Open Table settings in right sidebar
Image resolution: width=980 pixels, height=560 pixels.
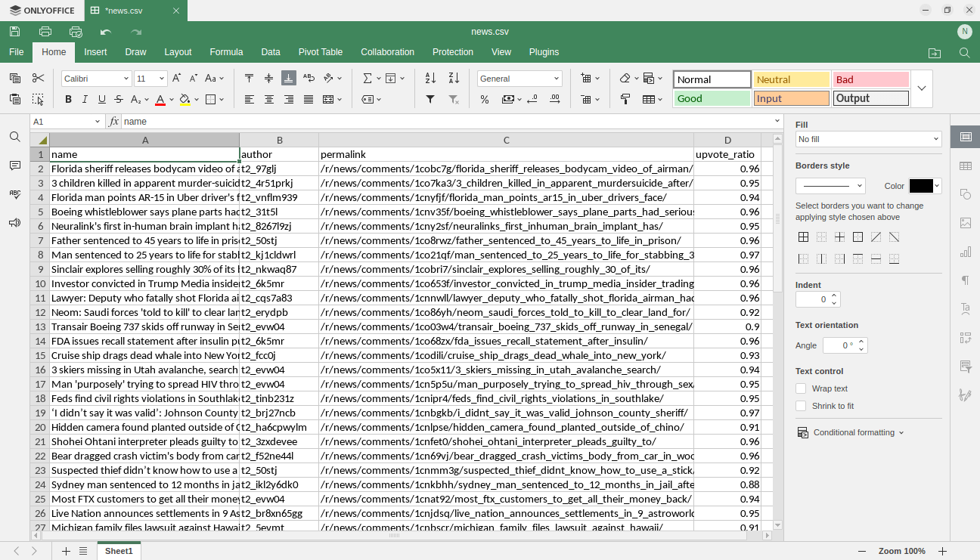(966, 166)
